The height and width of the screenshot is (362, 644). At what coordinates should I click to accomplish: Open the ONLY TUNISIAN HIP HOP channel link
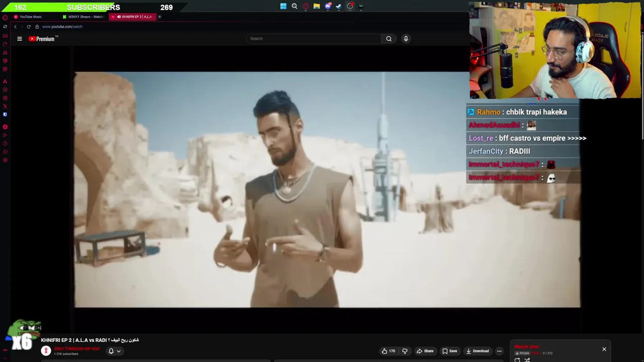(x=76, y=349)
